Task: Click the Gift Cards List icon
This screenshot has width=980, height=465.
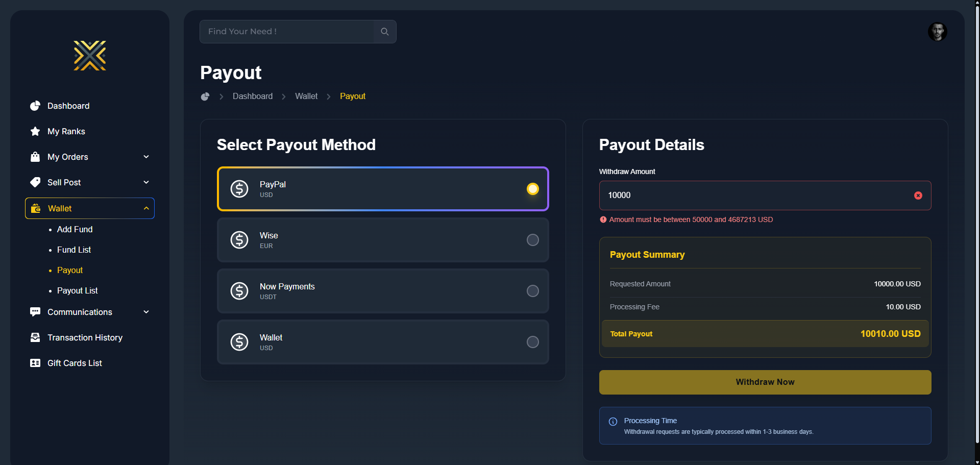Action: (35, 363)
